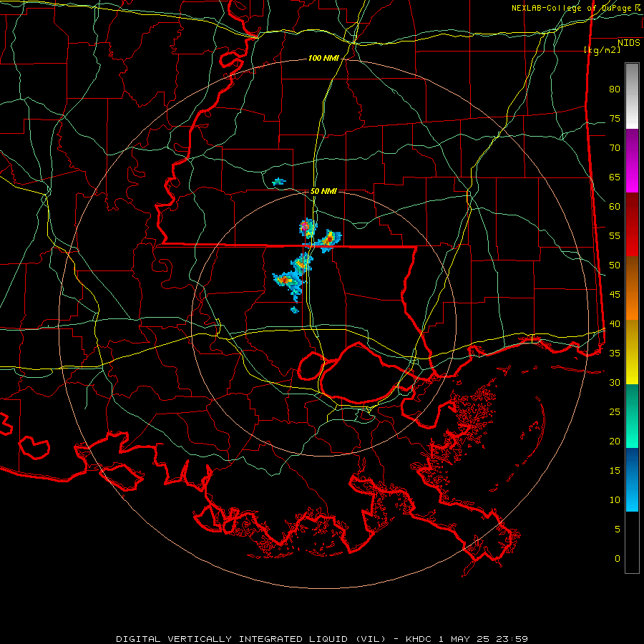Click the blue segment of the color scale

pyautogui.click(x=632, y=479)
